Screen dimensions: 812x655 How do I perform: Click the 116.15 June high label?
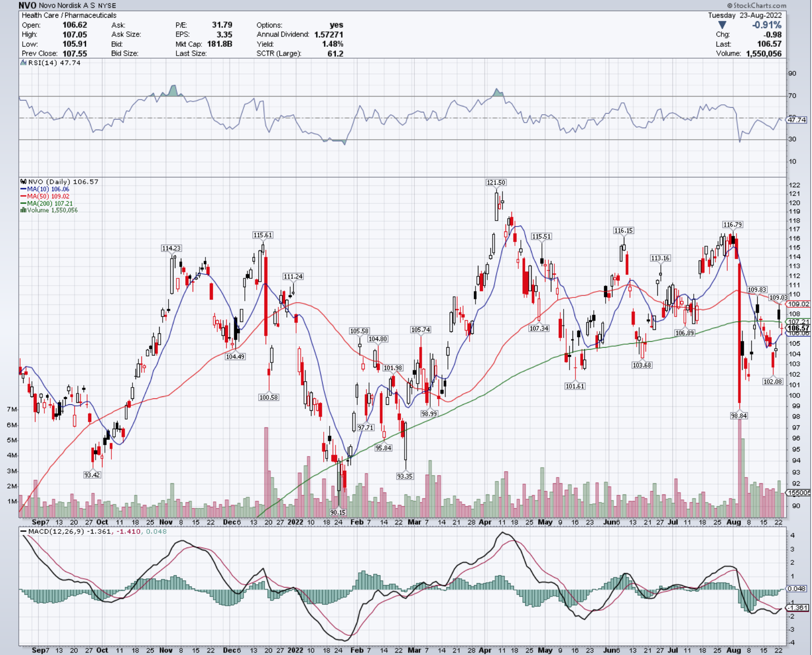[623, 230]
